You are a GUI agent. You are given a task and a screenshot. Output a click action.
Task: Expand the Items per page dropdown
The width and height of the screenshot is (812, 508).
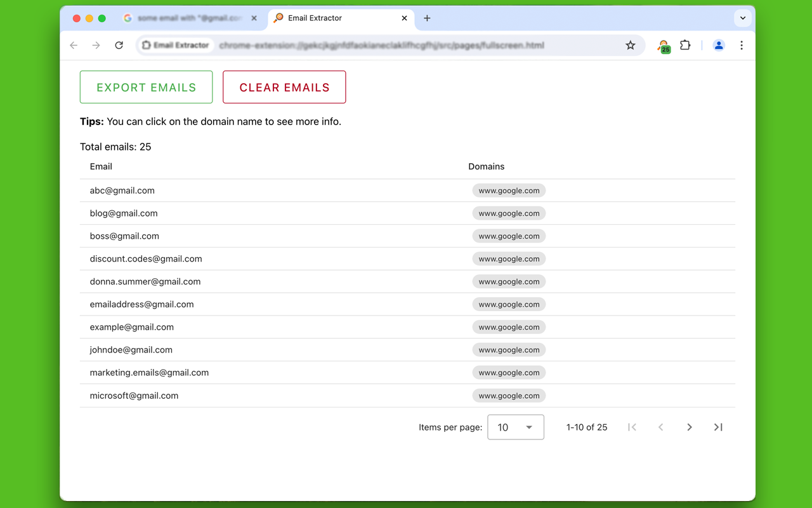point(515,427)
